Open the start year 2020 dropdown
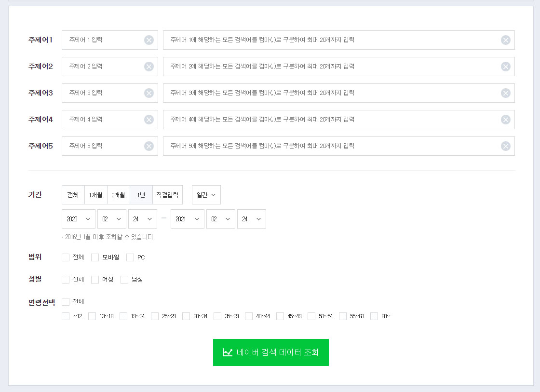 pyautogui.click(x=78, y=218)
